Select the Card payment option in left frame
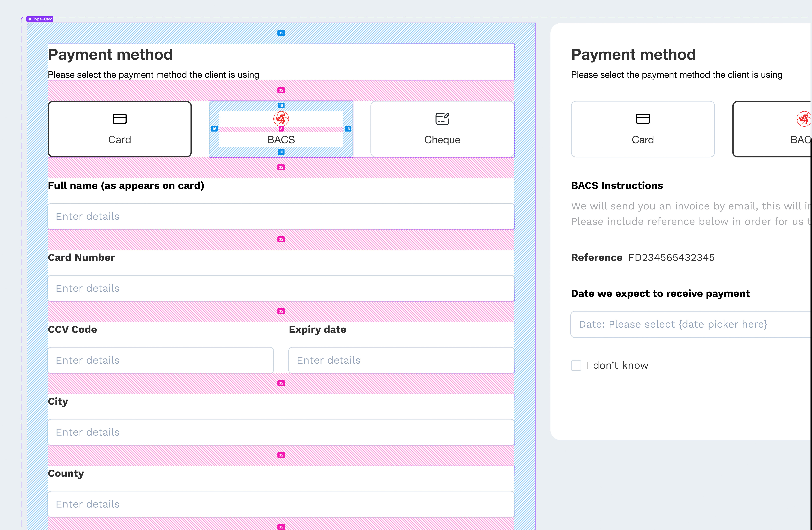This screenshot has height=530, width=812. coord(120,129)
